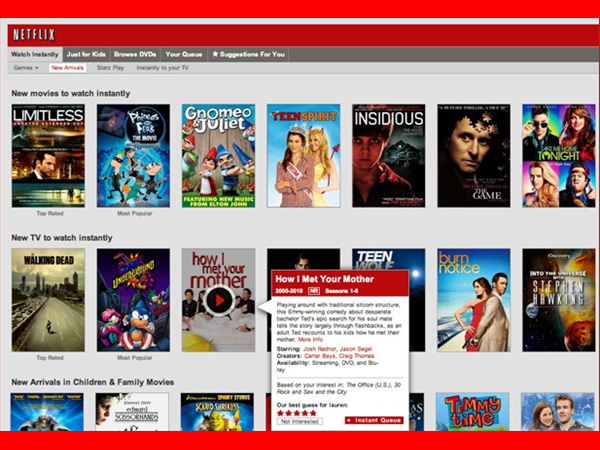This screenshot has height=450, width=600.
Task: Add show with Instant Queue button
Action: 374,421
